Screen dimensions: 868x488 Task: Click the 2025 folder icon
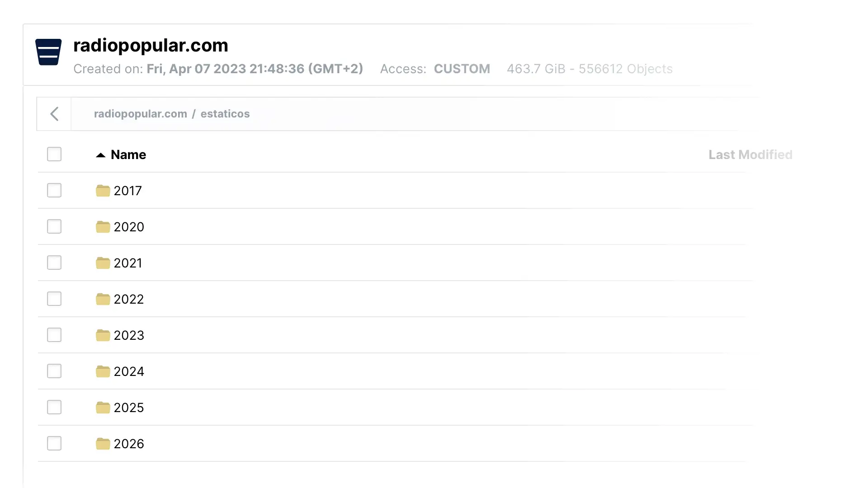coord(103,408)
